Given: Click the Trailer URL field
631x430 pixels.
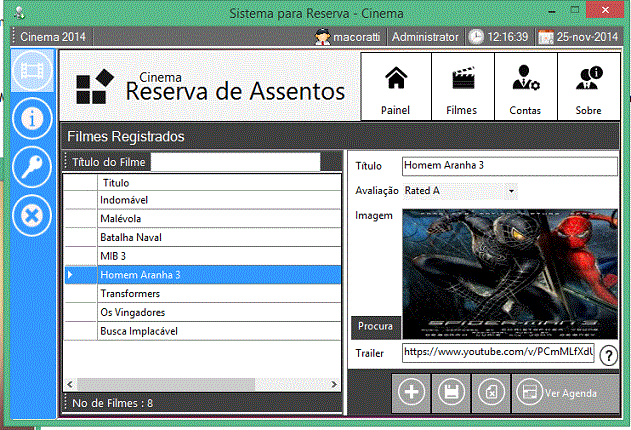Looking at the screenshot, I should 498,353.
